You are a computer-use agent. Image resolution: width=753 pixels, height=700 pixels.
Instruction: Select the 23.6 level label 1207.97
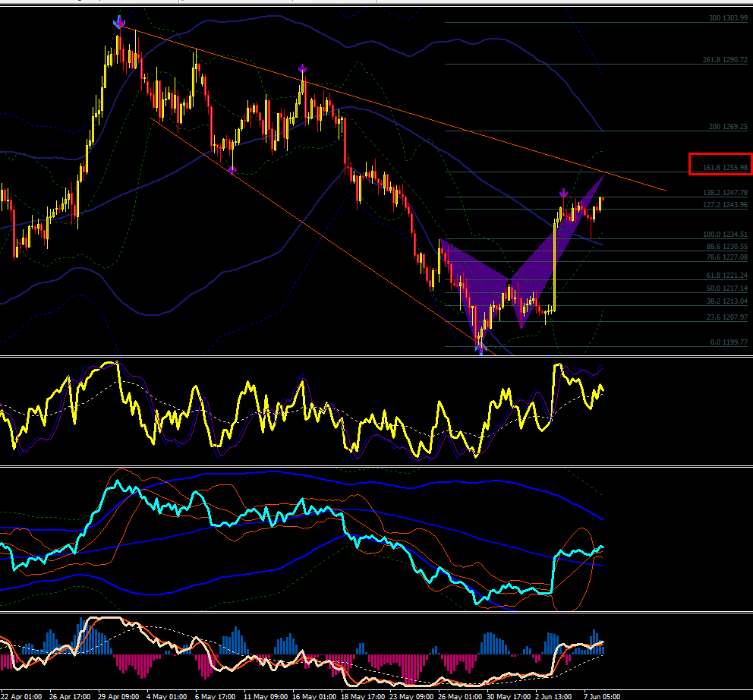726,317
